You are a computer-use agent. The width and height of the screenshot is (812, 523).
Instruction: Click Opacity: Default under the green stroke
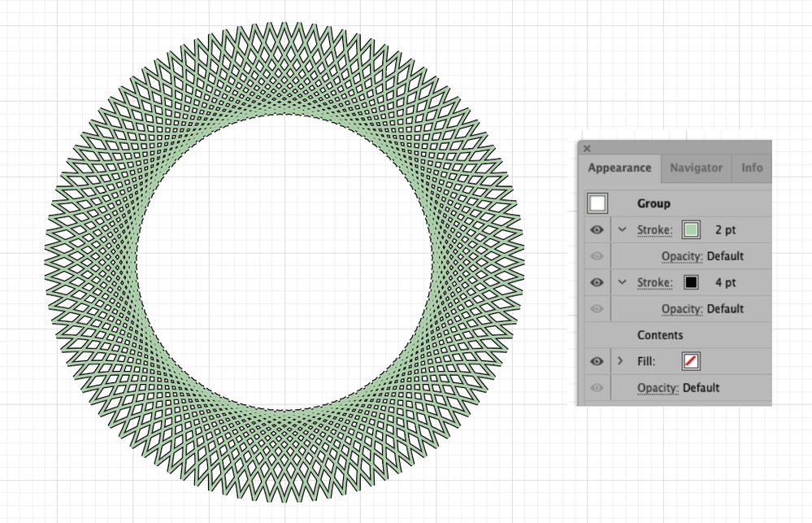tap(702, 256)
